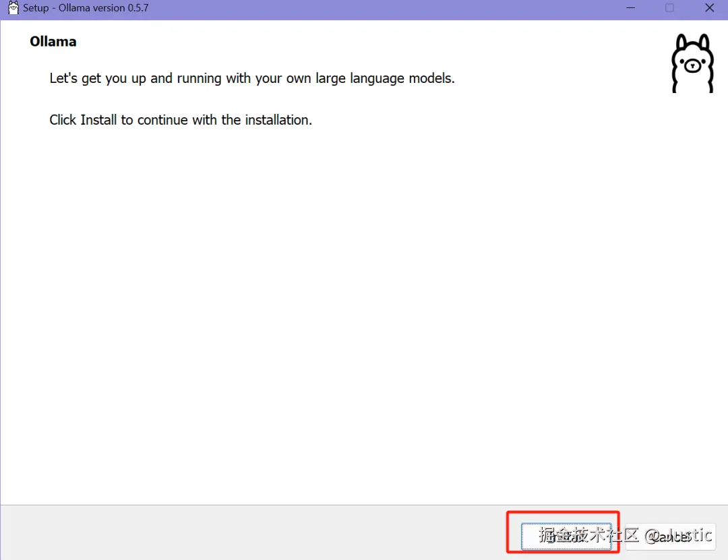Click the Cancel button in the installer

click(x=670, y=536)
